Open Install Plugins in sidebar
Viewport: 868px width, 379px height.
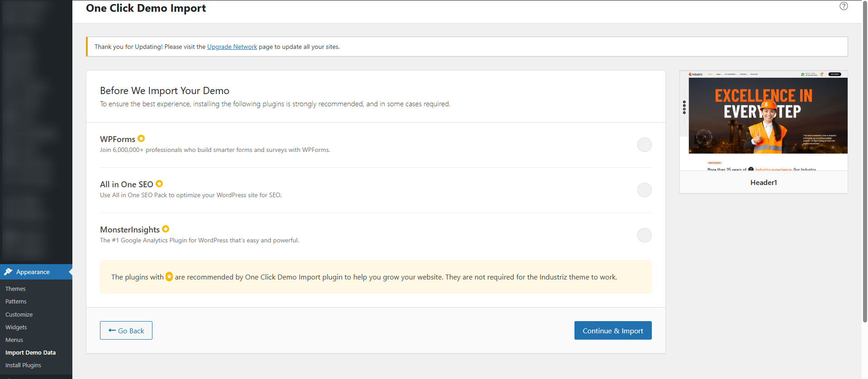[23, 365]
